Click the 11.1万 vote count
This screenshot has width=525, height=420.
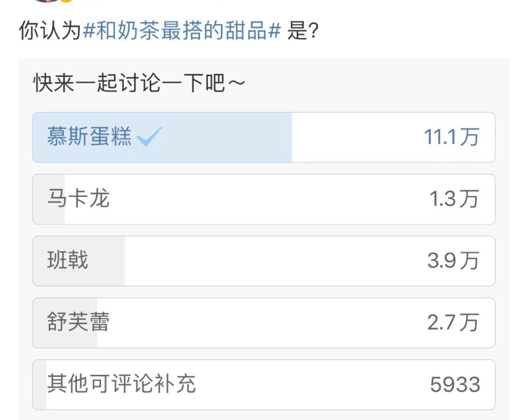pos(451,137)
